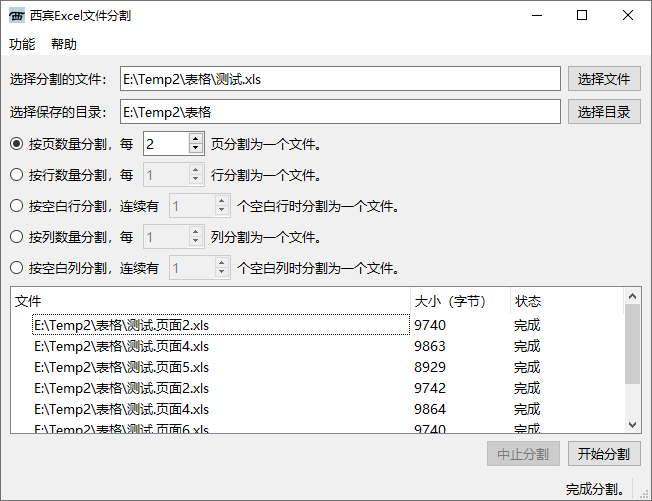Click the scroll down arrow of file list
This screenshot has width=652, height=501.
(x=632, y=425)
